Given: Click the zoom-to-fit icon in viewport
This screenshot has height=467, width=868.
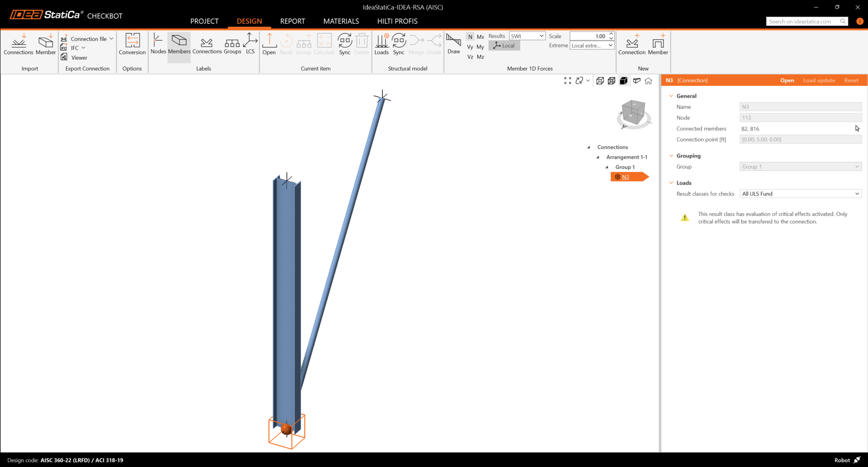Looking at the screenshot, I should [567, 81].
